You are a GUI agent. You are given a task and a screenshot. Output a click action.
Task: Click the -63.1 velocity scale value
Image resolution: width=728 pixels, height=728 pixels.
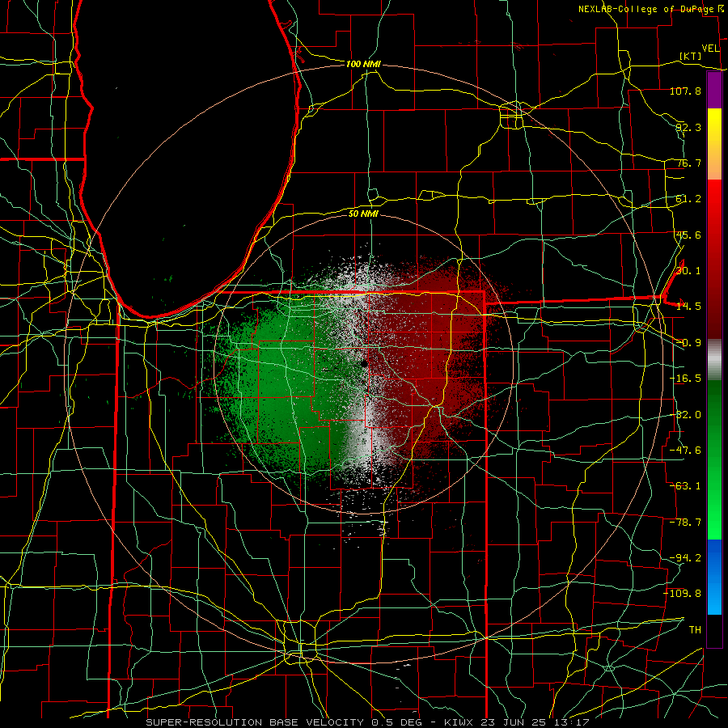coord(685,486)
